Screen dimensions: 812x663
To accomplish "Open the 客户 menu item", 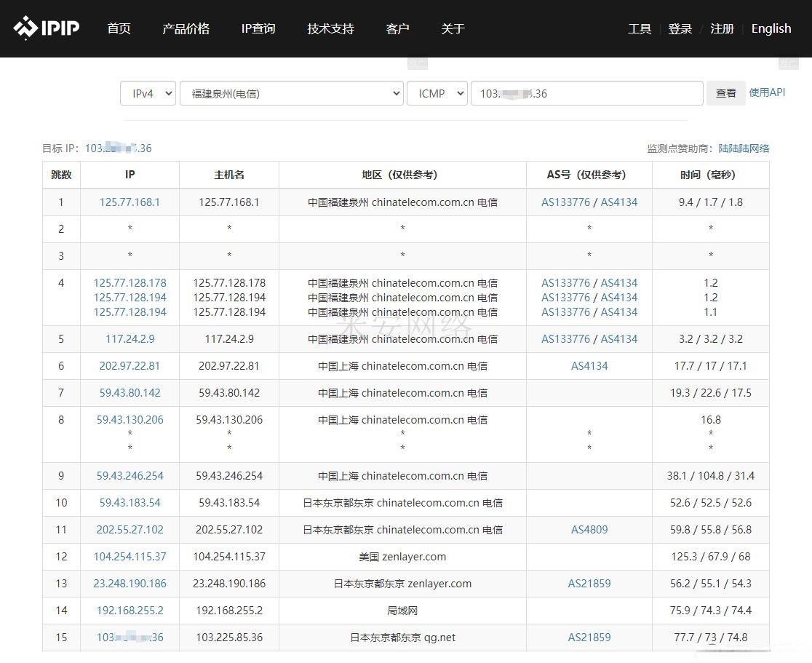I will coord(398,28).
